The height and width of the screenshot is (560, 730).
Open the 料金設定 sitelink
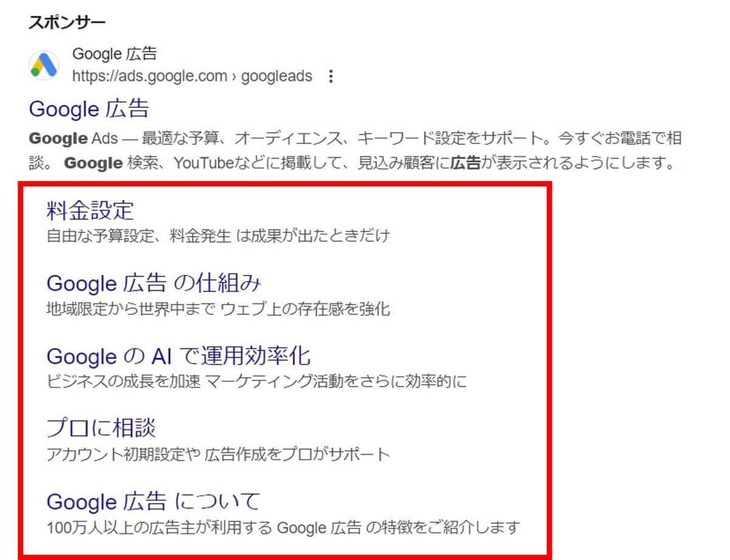[x=90, y=210]
